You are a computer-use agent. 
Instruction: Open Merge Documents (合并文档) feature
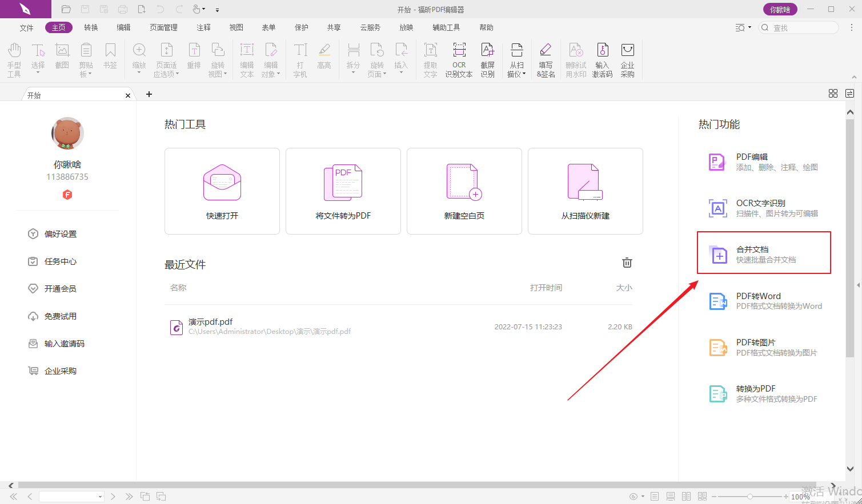click(764, 253)
